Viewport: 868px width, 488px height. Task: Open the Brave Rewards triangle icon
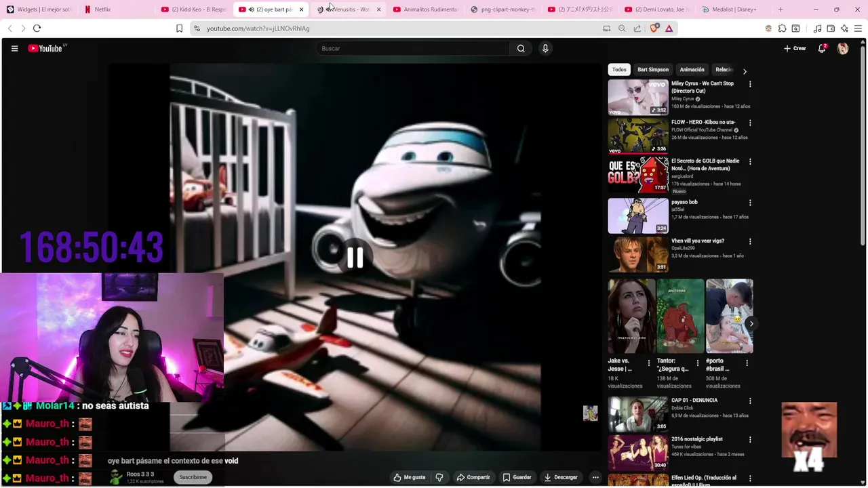click(669, 28)
